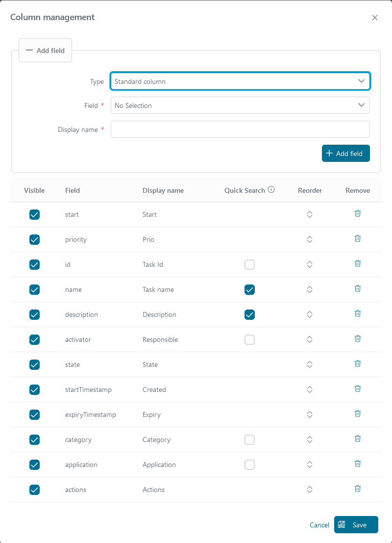Click reorder handle for description row

point(310,314)
